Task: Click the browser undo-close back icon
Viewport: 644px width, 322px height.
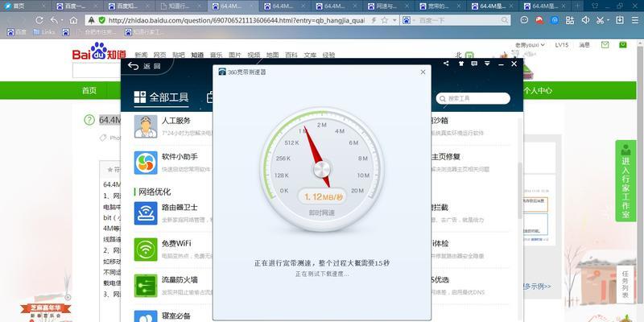Action: tap(55, 20)
